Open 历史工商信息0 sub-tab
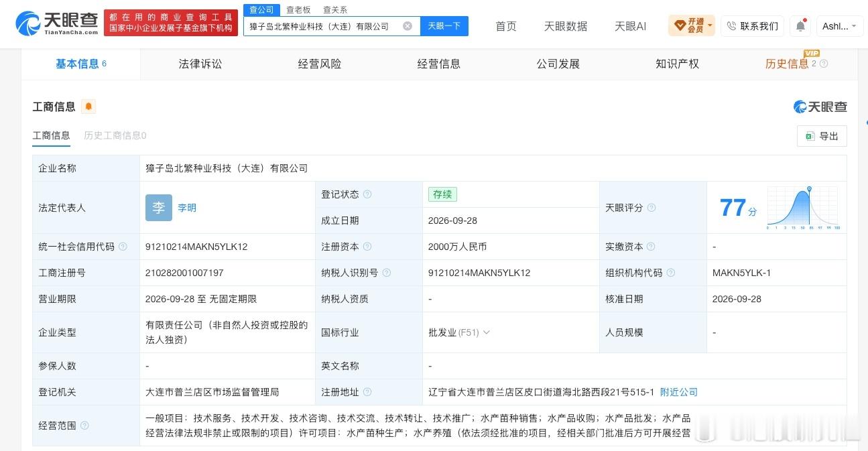This screenshot has height=451, width=868. point(115,135)
